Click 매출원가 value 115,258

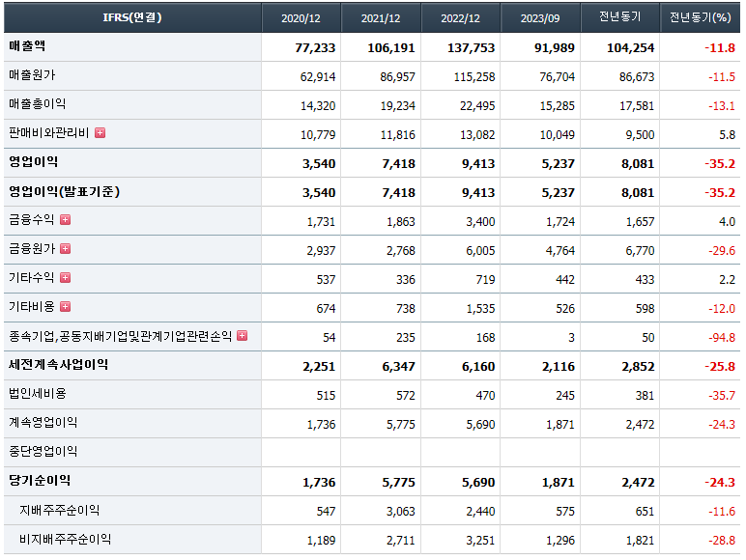click(474, 77)
